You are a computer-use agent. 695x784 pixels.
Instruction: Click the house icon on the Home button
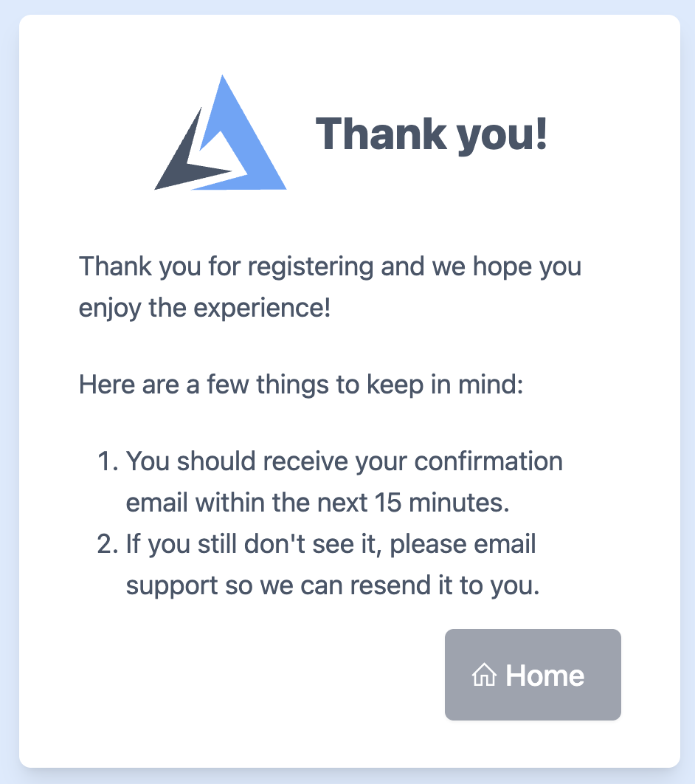pos(484,675)
